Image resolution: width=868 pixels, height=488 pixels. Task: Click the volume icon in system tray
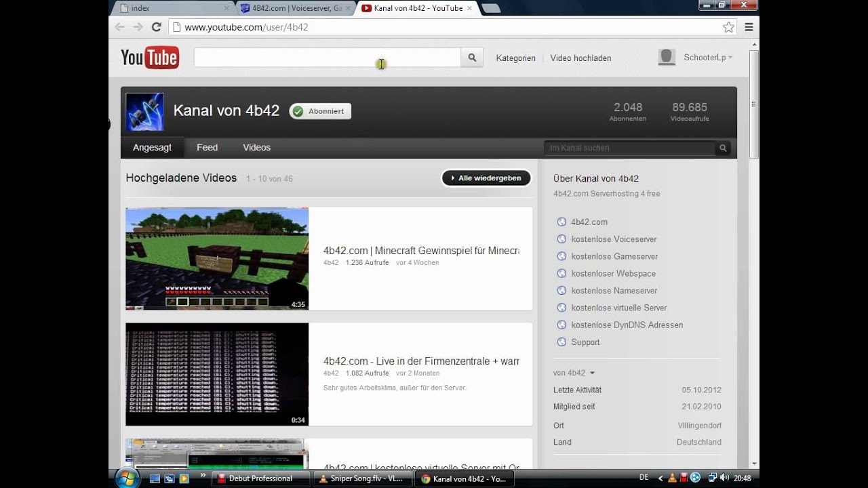[x=724, y=478]
